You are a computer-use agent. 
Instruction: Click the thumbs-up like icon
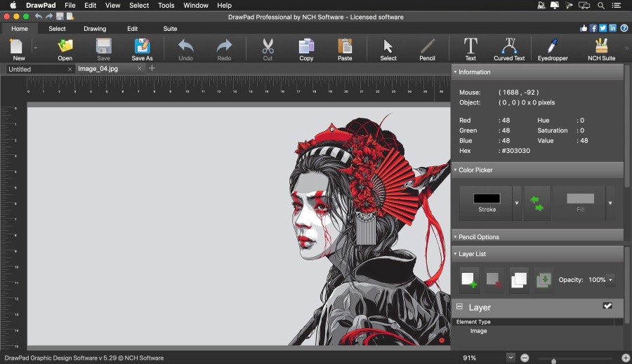coord(584,28)
